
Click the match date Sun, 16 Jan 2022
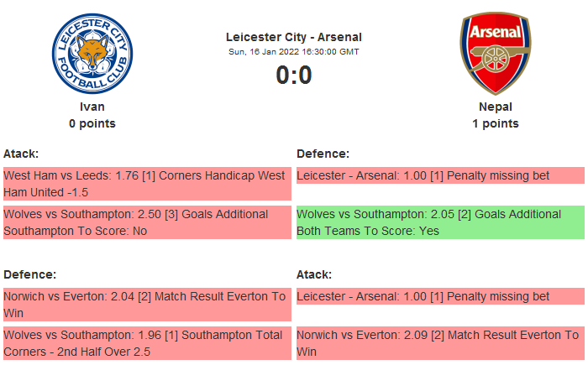click(x=294, y=51)
